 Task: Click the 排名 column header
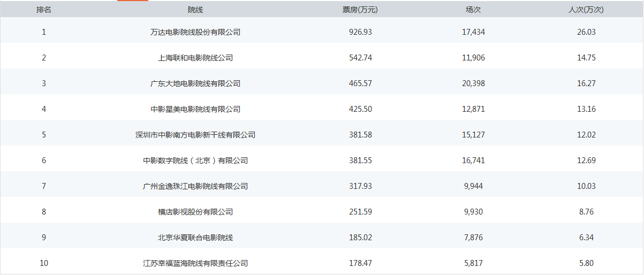point(44,10)
